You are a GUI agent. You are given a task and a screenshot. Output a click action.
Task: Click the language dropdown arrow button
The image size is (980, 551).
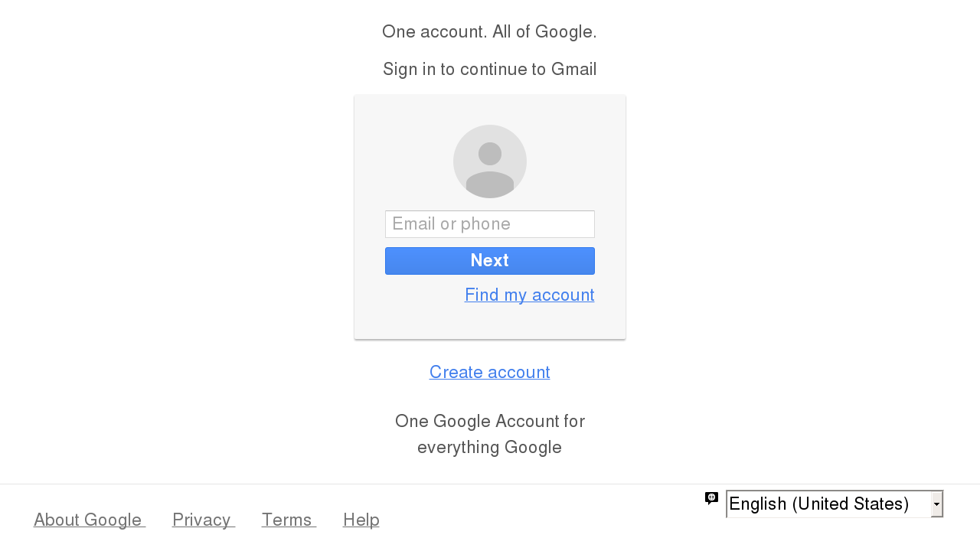coord(936,504)
